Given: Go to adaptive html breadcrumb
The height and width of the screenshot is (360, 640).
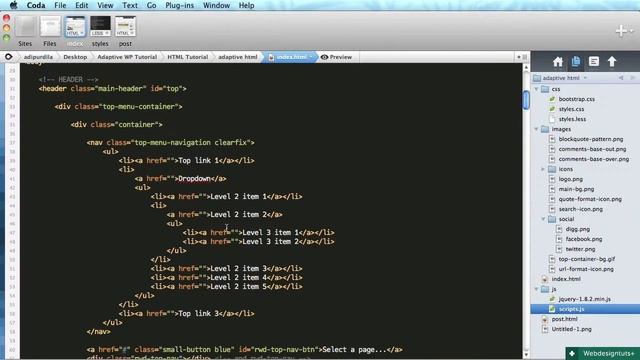Looking at the screenshot, I should [238, 57].
